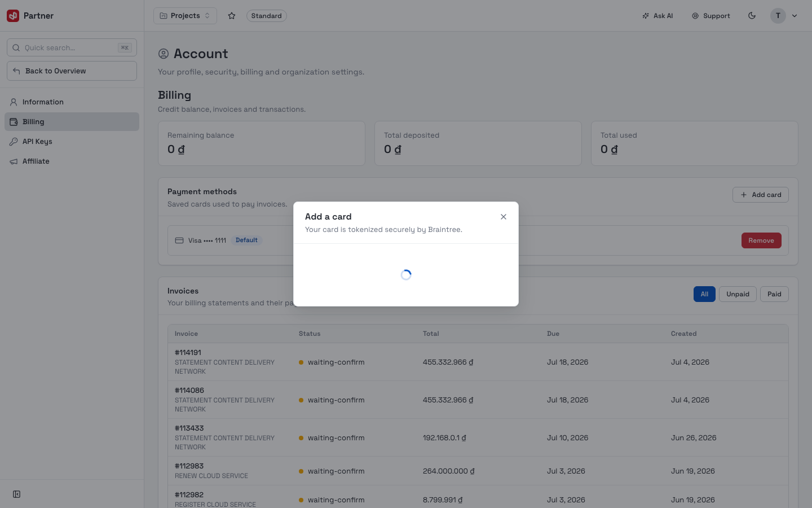This screenshot has width=812, height=508.
Task: Click the Jul 10, 2026 due date
Action: click(x=567, y=437)
